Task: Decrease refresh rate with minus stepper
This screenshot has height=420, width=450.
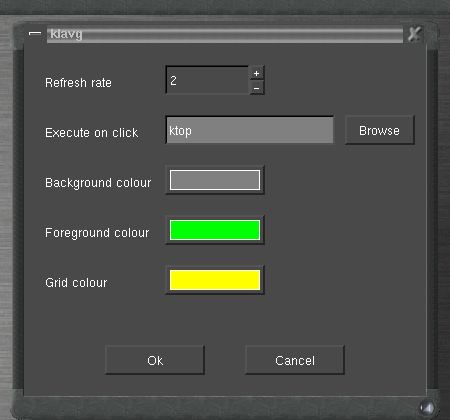Action: point(257,88)
